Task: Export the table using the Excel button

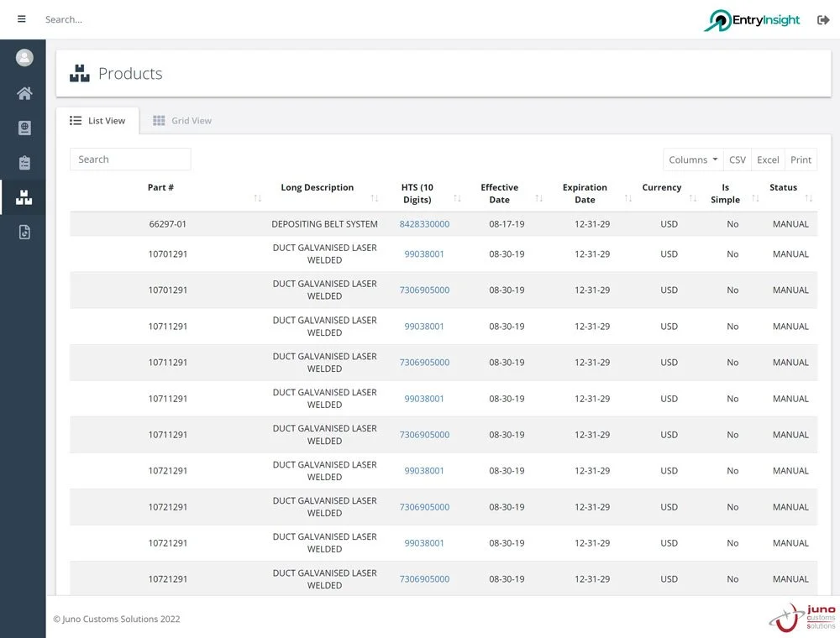Action: pyautogui.click(x=767, y=159)
